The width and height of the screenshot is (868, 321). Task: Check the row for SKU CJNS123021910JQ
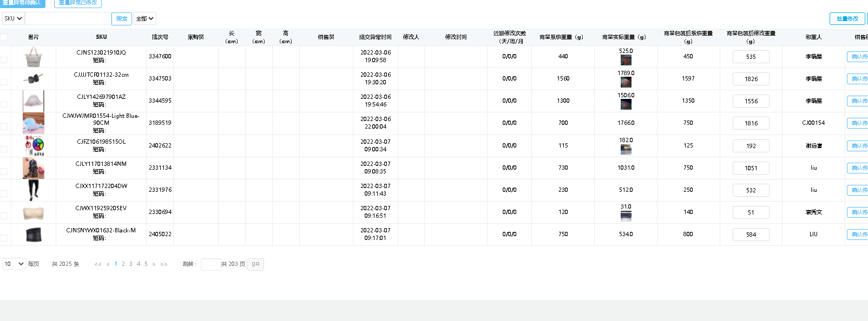click(4, 59)
